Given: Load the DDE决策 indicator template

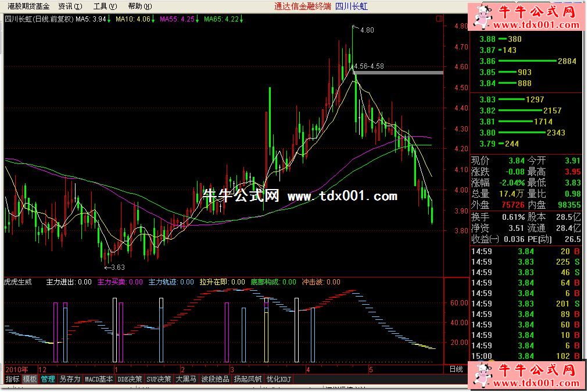Looking at the screenshot, I should 130,379.
